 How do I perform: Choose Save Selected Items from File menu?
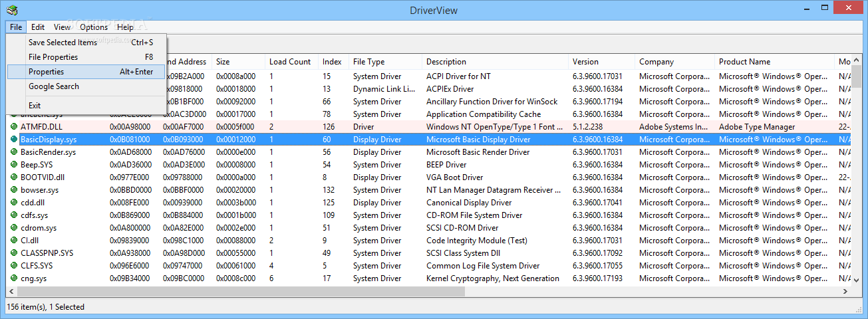click(x=86, y=43)
